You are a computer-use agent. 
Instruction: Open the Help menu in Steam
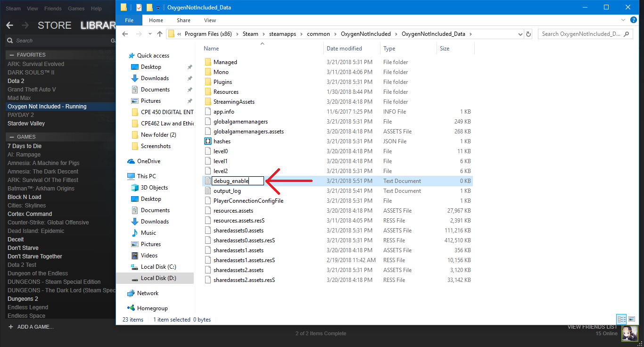(96, 8)
